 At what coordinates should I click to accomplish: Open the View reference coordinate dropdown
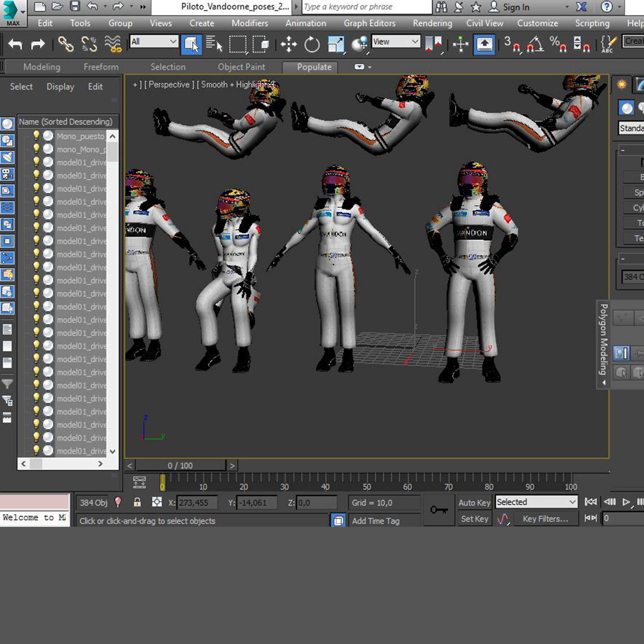tap(396, 42)
